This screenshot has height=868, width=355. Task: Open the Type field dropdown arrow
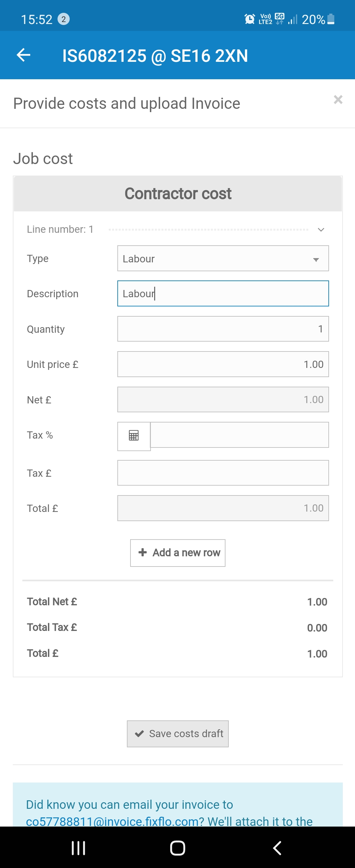[316, 259]
